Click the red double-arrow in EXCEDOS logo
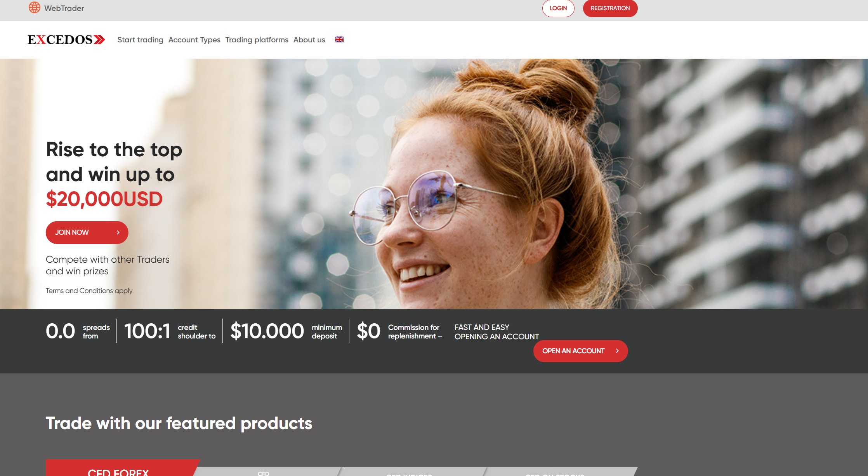The width and height of the screenshot is (868, 476). point(99,40)
